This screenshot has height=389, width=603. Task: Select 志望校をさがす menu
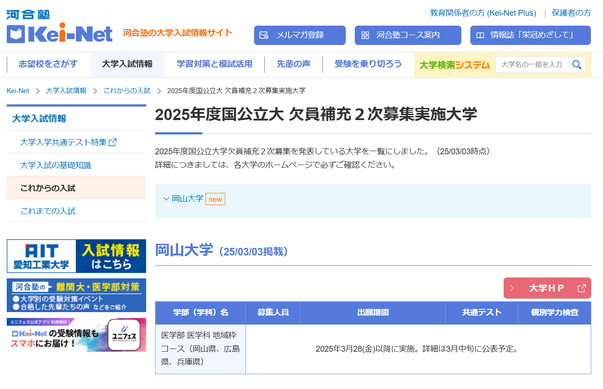point(48,64)
